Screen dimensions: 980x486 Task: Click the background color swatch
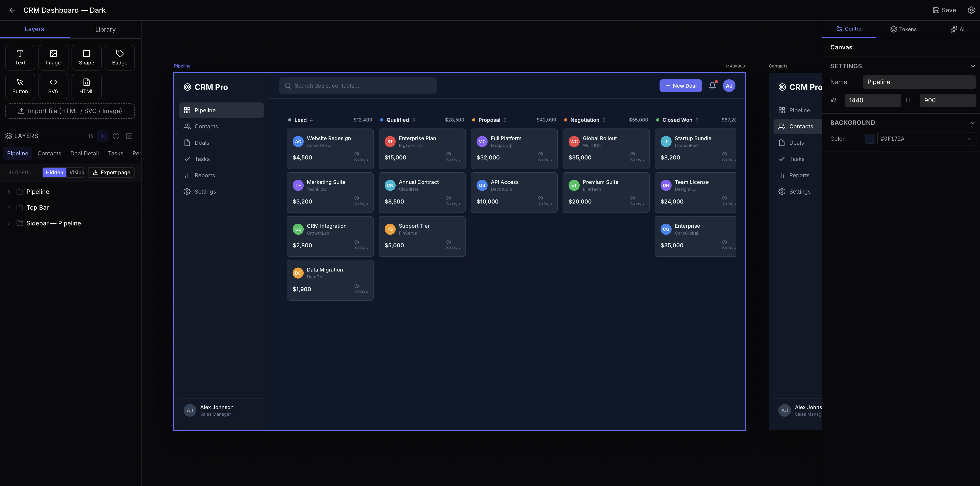click(x=870, y=139)
